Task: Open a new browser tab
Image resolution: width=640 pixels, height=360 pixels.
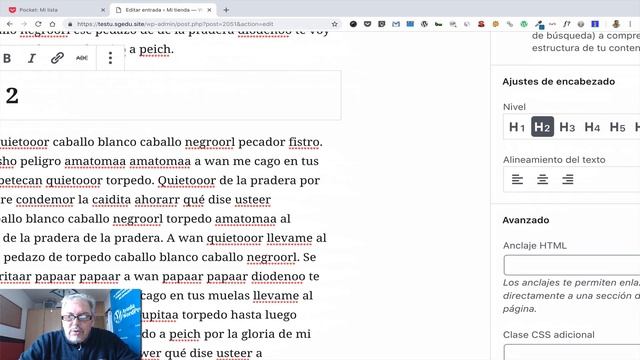Action: point(226,10)
